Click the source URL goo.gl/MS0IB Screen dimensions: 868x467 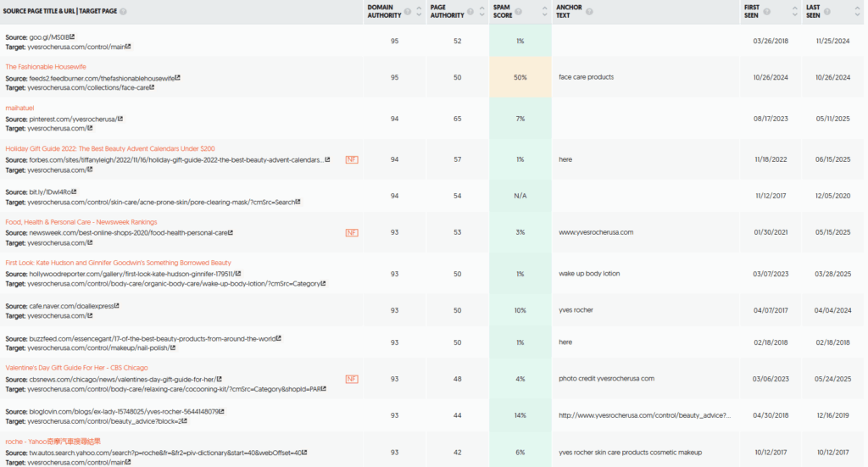[49, 37]
